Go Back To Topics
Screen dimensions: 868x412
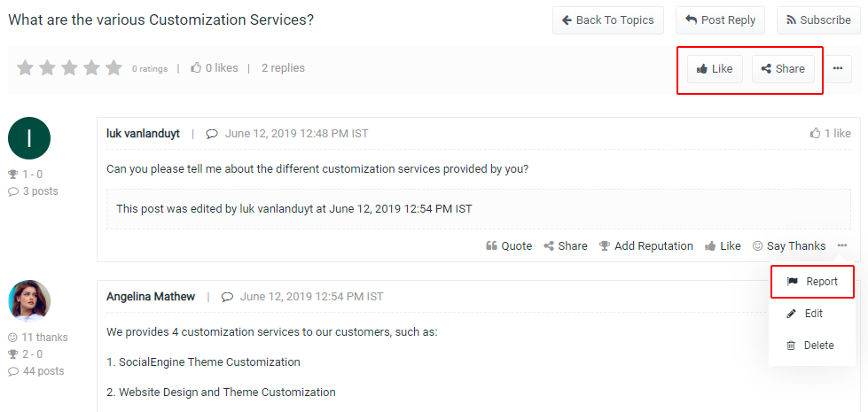click(x=607, y=20)
